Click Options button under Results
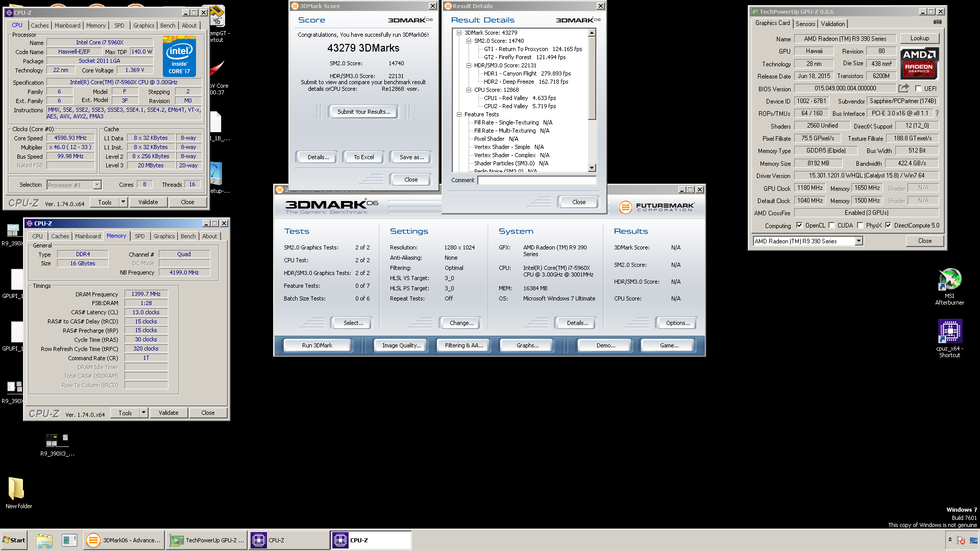 [678, 323]
